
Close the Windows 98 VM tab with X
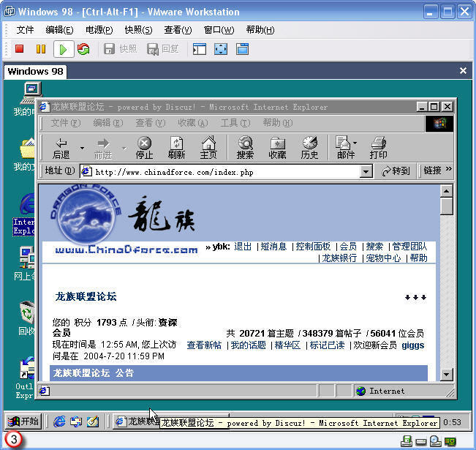coord(463,70)
